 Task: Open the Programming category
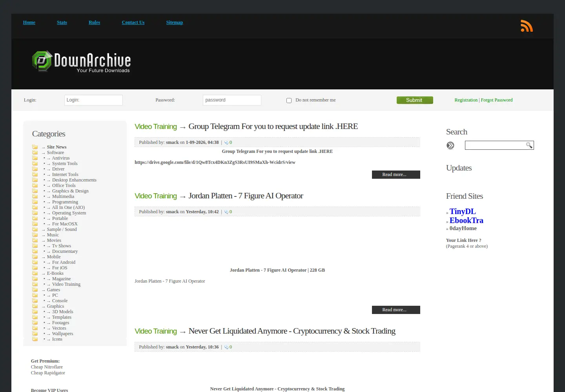coord(65,202)
